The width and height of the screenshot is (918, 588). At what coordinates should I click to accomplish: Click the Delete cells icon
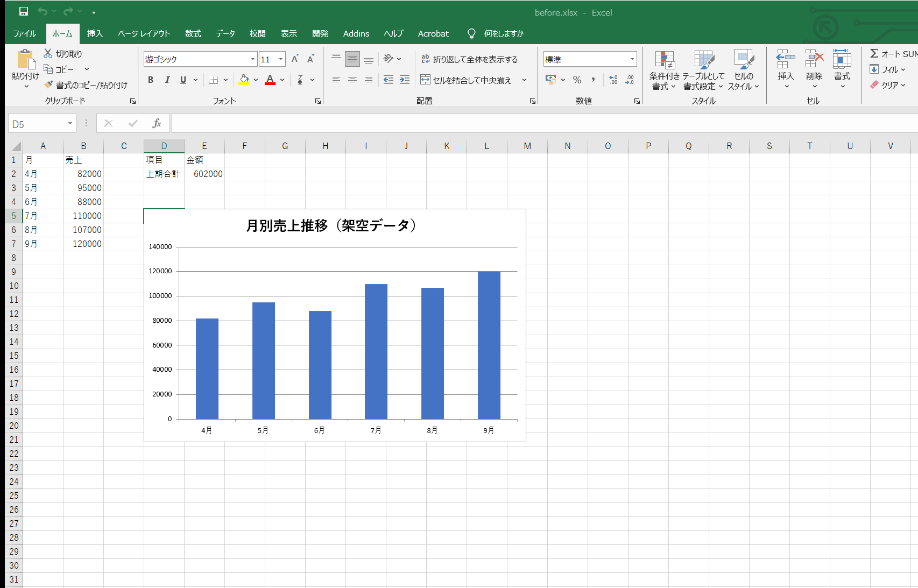(x=814, y=59)
